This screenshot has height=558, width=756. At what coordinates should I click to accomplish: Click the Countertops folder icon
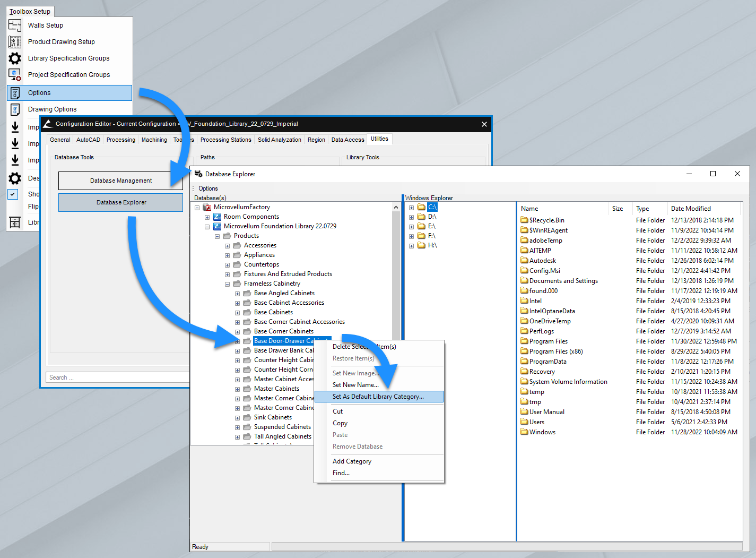click(237, 264)
